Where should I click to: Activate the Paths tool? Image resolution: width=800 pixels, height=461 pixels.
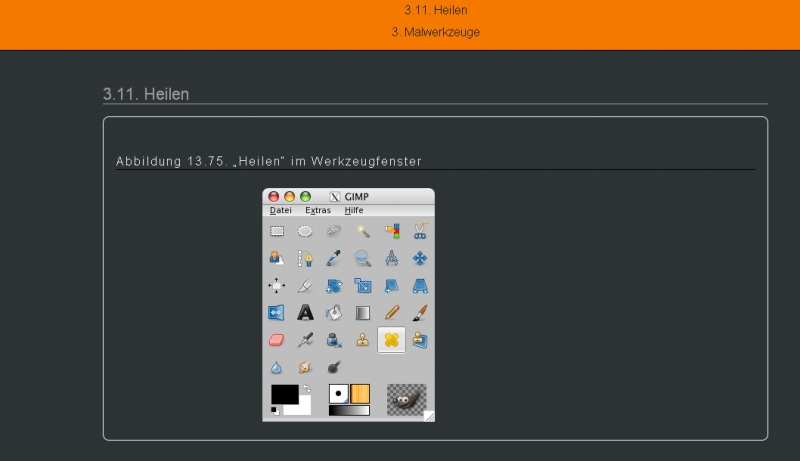coord(305,259)
